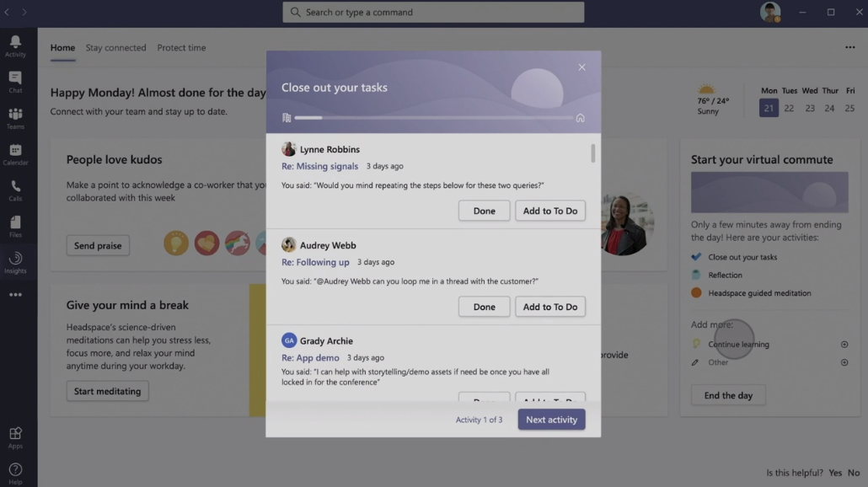The image size is (868, 487).
Task: Open Re: Missing signals link
Action: tap(319, 166)
